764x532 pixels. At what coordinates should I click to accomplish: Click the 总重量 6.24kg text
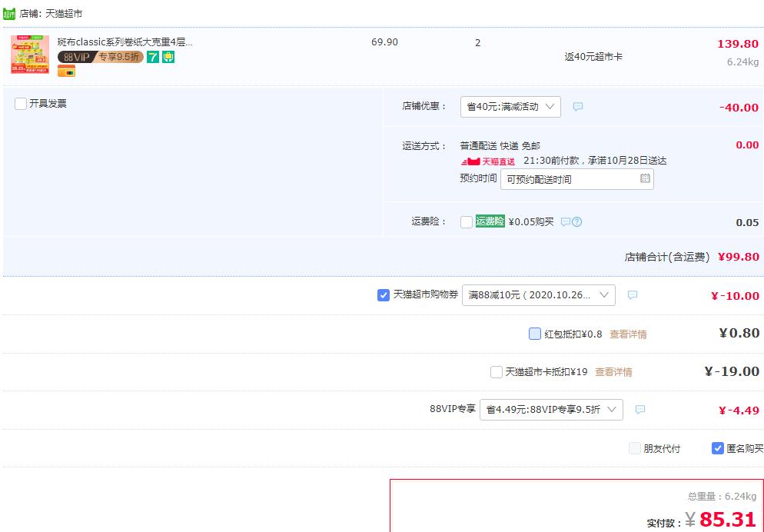(x=722, y=497)
